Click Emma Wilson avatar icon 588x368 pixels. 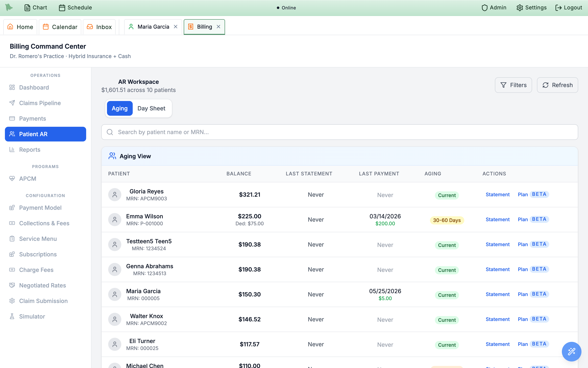click(115, 220)
